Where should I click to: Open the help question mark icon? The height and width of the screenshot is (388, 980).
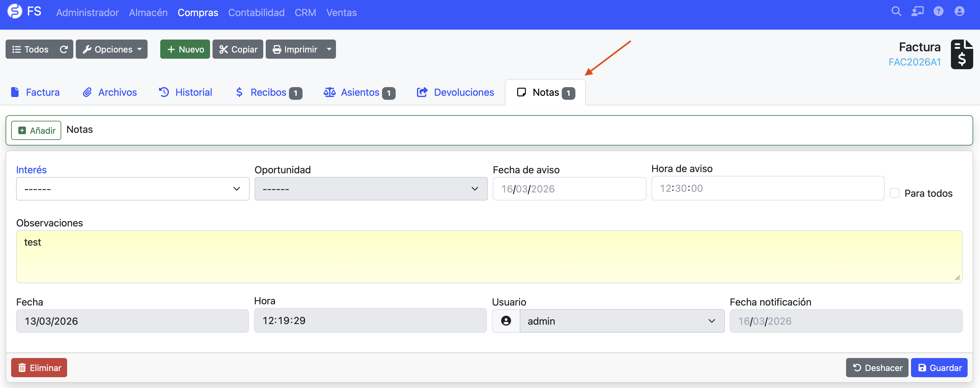pyautogui.click(x=938, y=11)
